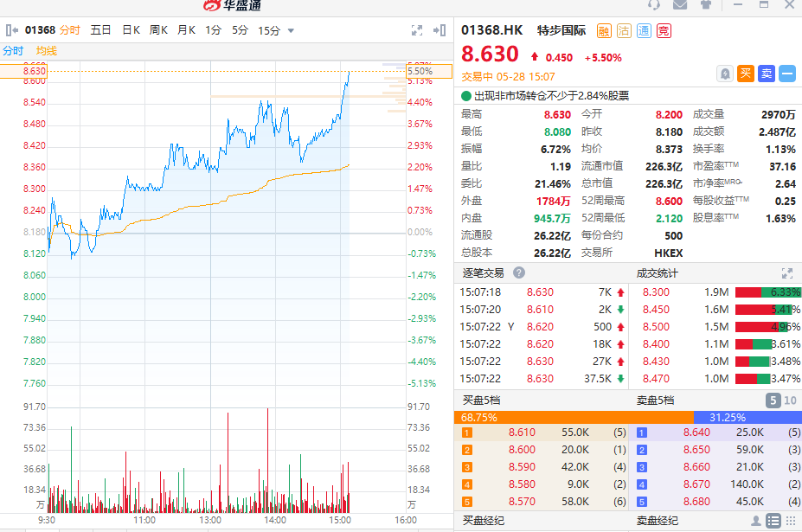Image resolution: width=802 pixels, height=532 pixels.
Task: Click the 8.630 price label on chart axis
Action: tap(23, 71)
